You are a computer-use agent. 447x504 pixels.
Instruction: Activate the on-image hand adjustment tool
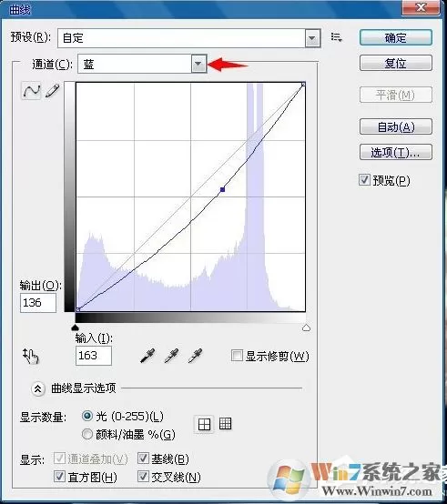point(31,356)
